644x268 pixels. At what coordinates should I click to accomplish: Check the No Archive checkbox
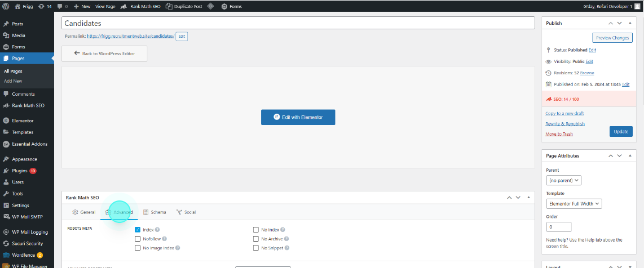tap(256, 239)
